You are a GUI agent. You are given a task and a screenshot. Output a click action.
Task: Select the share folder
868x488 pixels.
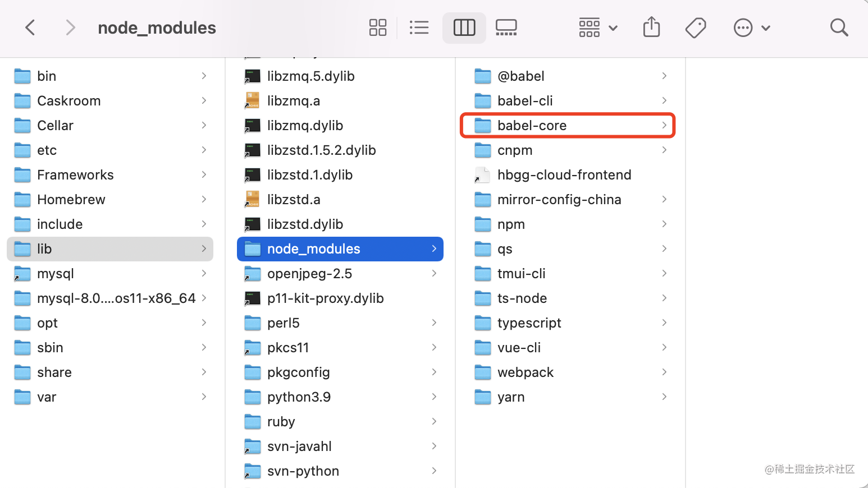click(110, 372)
